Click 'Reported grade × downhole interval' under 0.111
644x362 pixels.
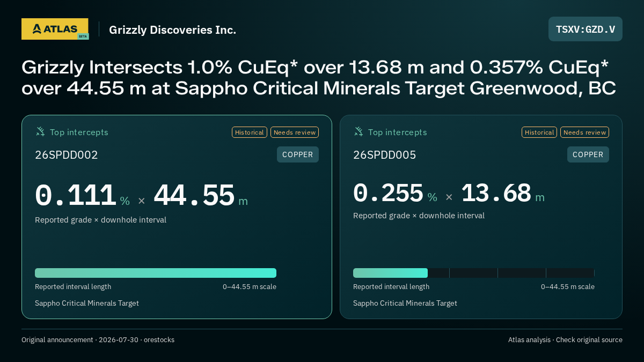(100, 220)
